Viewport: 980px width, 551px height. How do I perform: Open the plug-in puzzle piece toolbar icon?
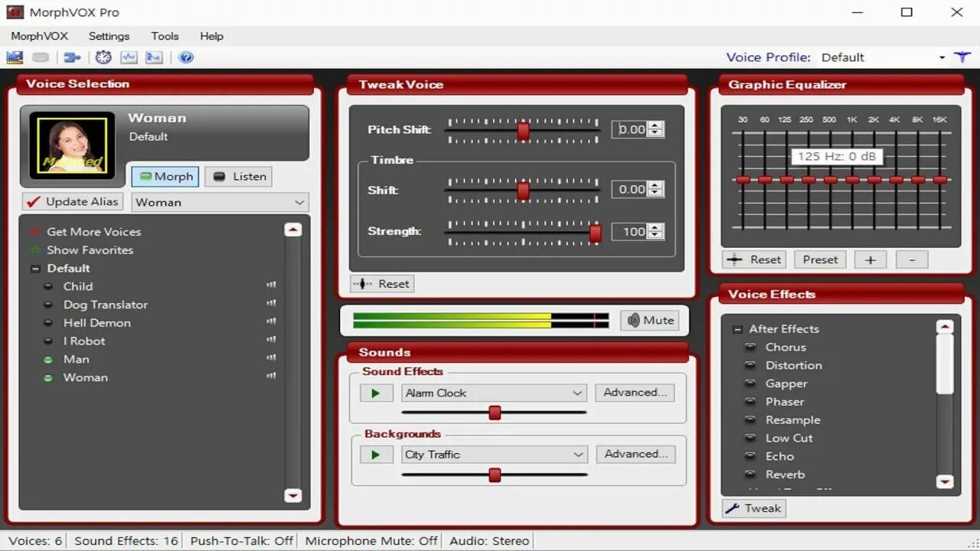click(x=72, y=57)
